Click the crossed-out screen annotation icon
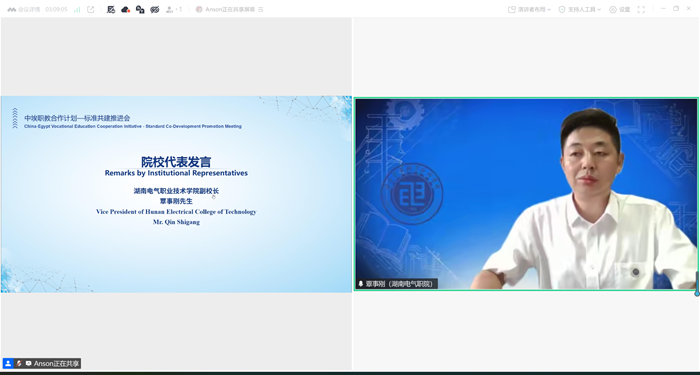Screen dimensions: 700x375 pos(111,9)
